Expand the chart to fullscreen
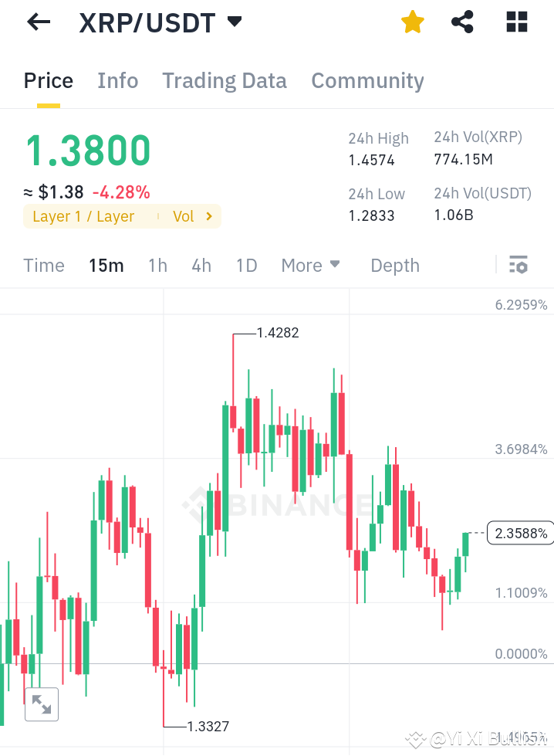 (42, 703)
